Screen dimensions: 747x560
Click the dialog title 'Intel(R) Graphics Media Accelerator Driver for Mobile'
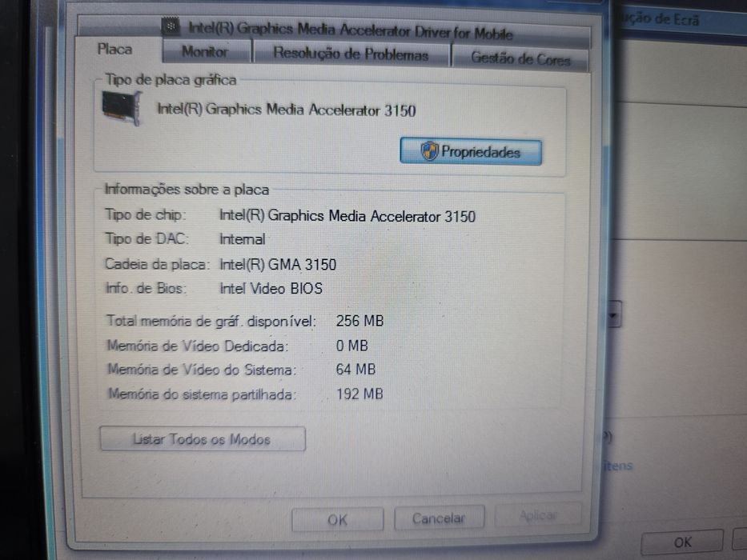[351, 30]
